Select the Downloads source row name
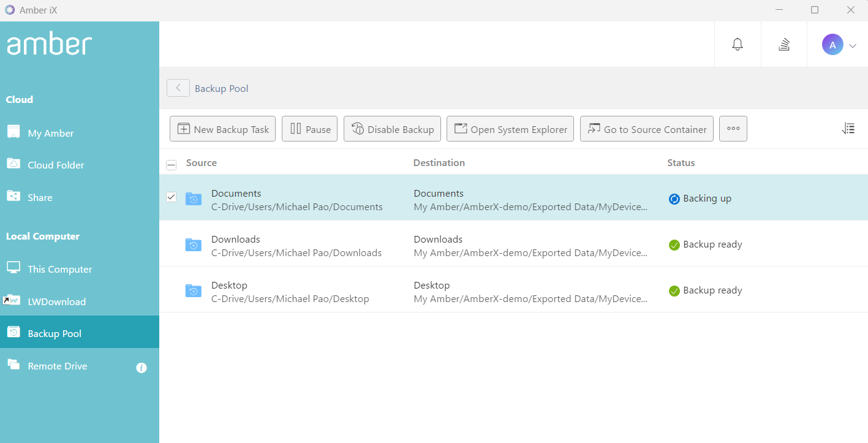 (x=236, y=239)
